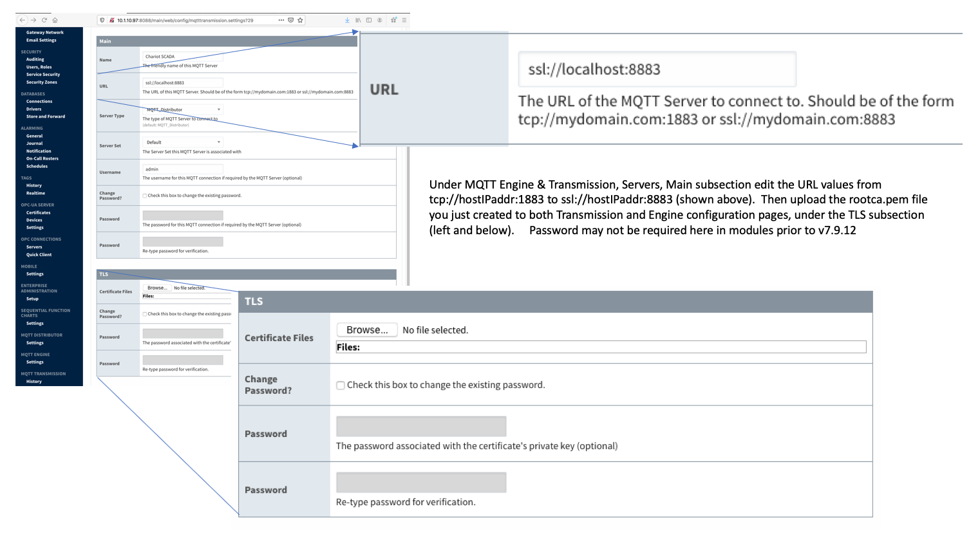The image size is (980, 538).
Task: Tick enlarged TLS change existing password checkbox
Action: [x=341, y=385]
